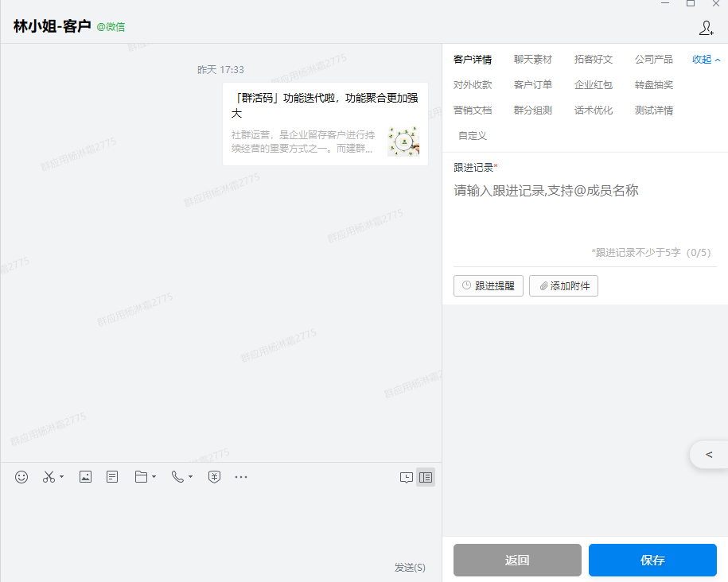Switch to the 聊天素材 tab
The image size is (728, 582).
coord(532,60)
